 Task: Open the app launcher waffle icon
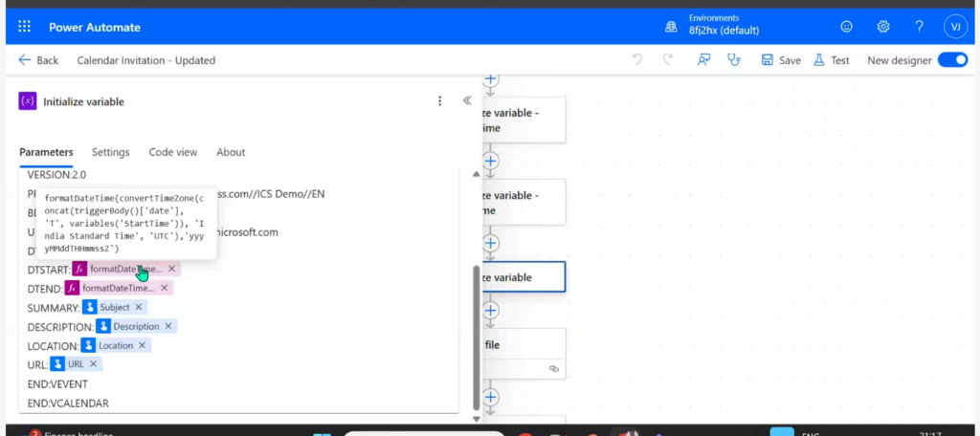click(24, 27)
